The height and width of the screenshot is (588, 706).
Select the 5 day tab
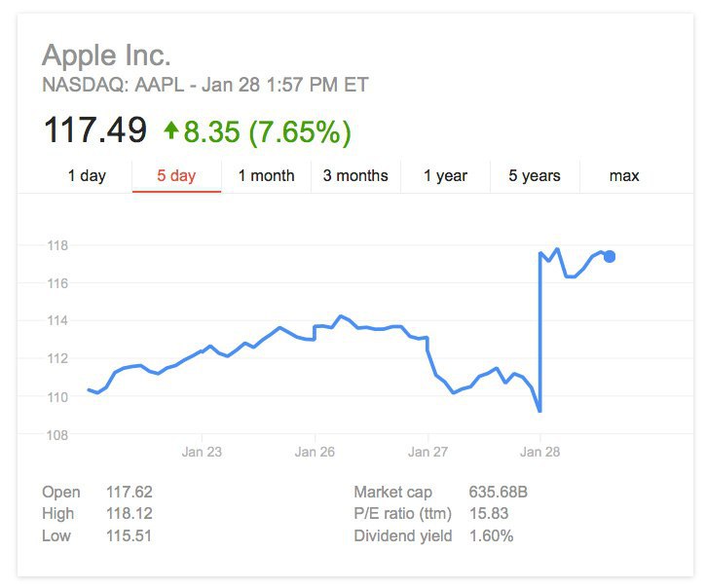pyautogui.click(x=176, y=176)
